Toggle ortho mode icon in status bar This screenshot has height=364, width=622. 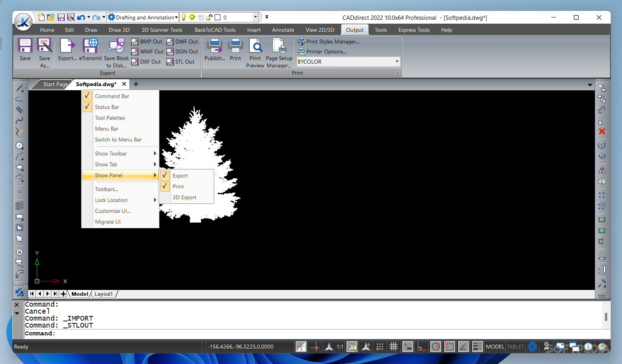[x=421, y=347]
